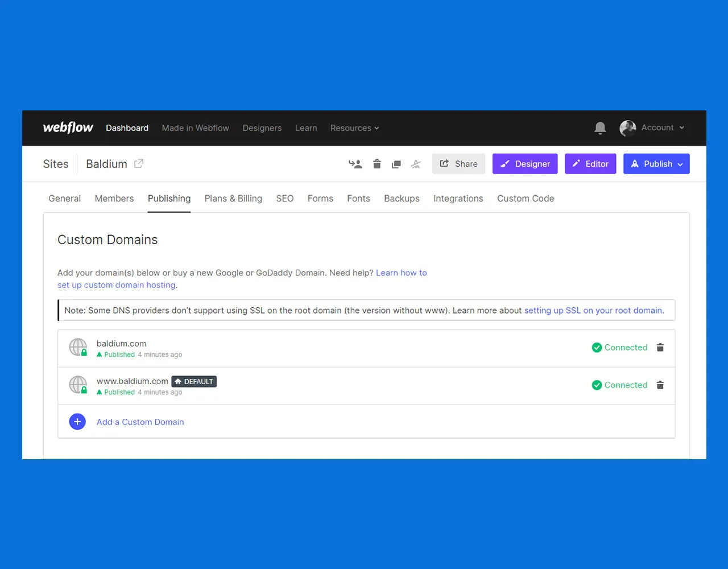
Task: Click the account avatar picture
Action: tap(628, 128)
